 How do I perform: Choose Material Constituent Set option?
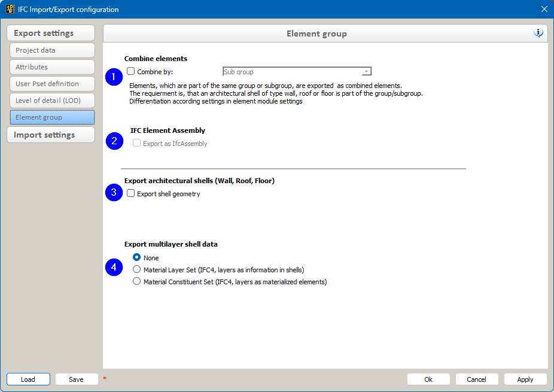click(x=137, y=281)
